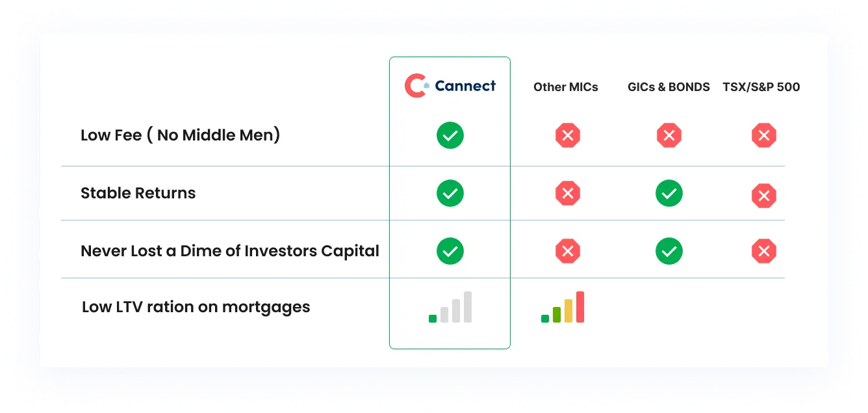Click TSX/S&P 500 red X for Low Fee

764,136
